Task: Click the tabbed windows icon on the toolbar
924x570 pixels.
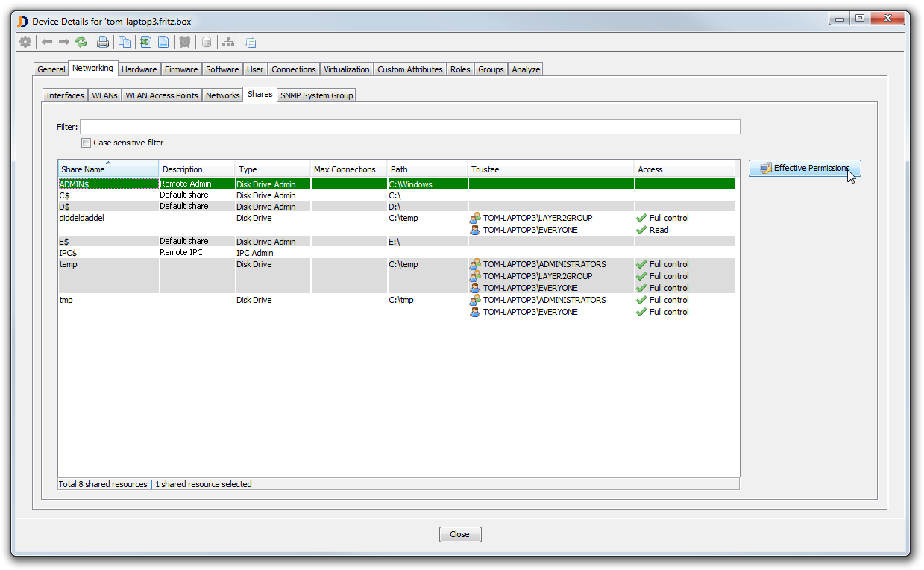Action: tap(250, 42)
